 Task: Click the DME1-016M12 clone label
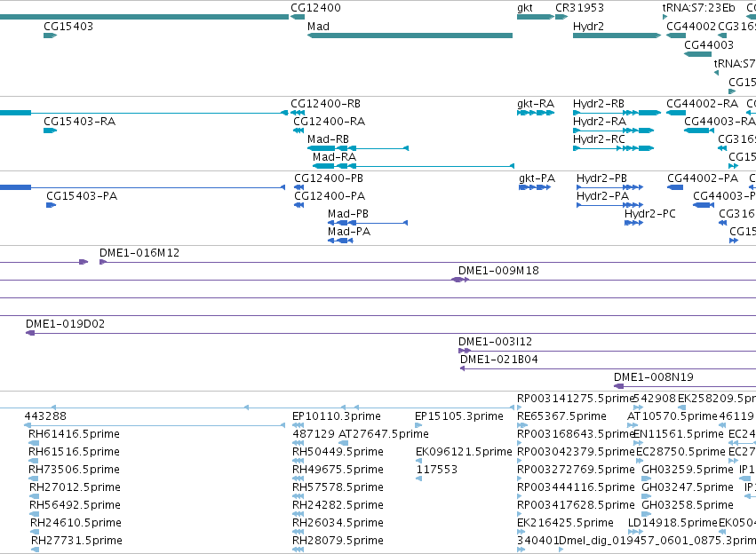139,253
